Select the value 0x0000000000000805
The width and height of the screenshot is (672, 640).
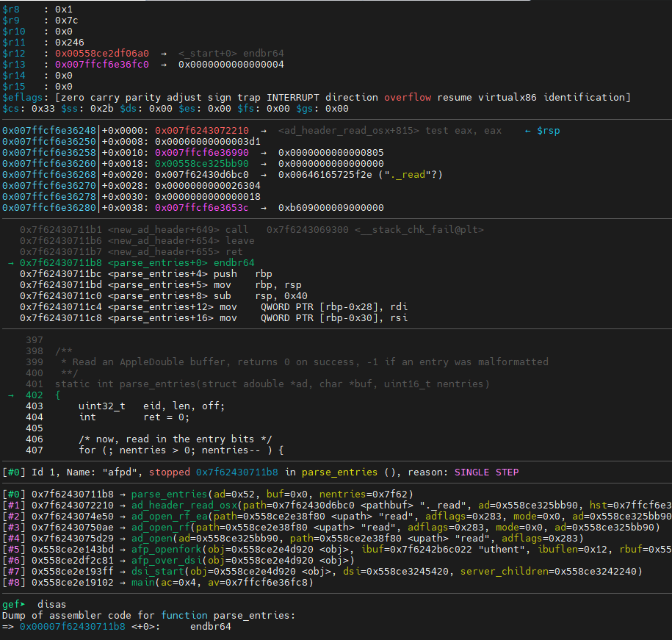[x=331, y=153]
